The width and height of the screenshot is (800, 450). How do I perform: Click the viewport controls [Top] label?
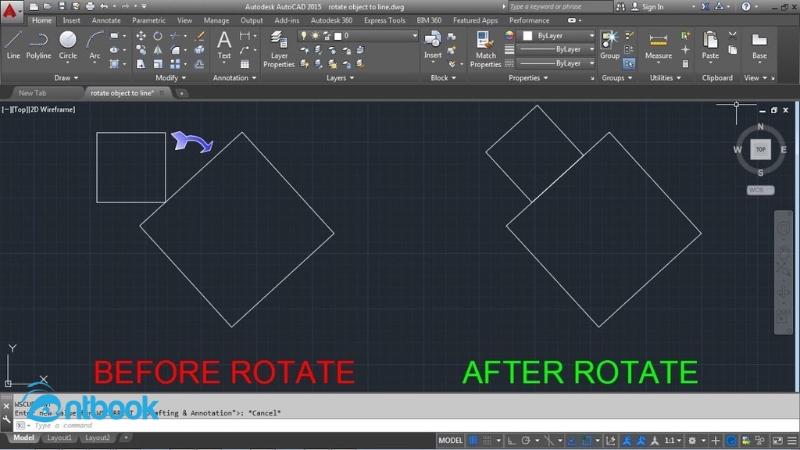[19, 110]
